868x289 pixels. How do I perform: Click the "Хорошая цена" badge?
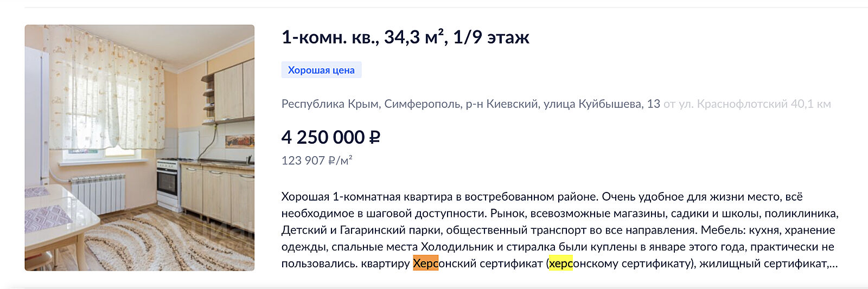point(321,70)
